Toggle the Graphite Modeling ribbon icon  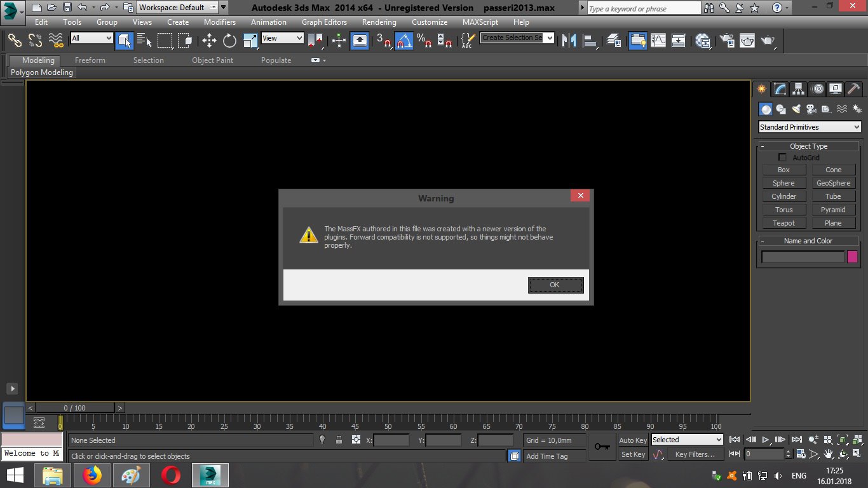[637, 41]
